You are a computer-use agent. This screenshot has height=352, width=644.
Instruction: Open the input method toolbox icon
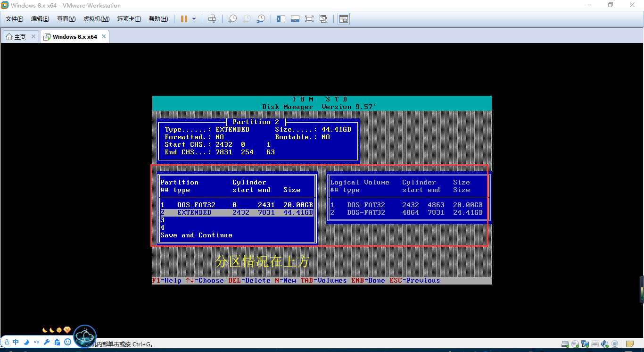(x=57, y=342)
